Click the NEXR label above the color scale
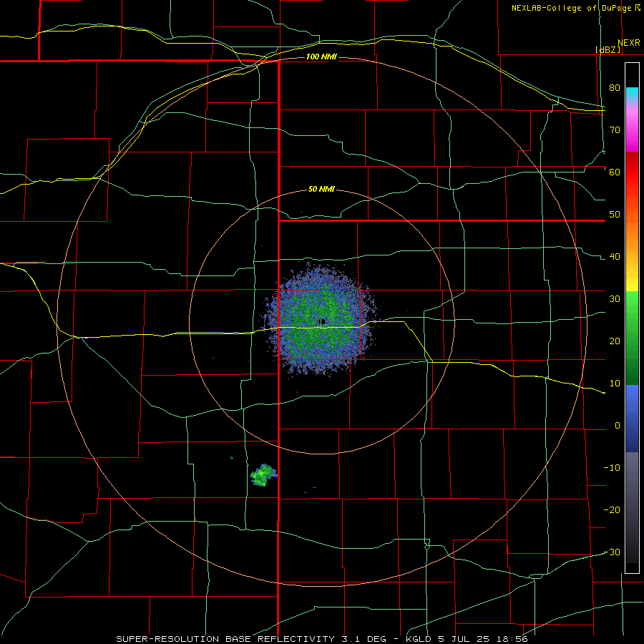Screen dimensions: 644x644 628,43
